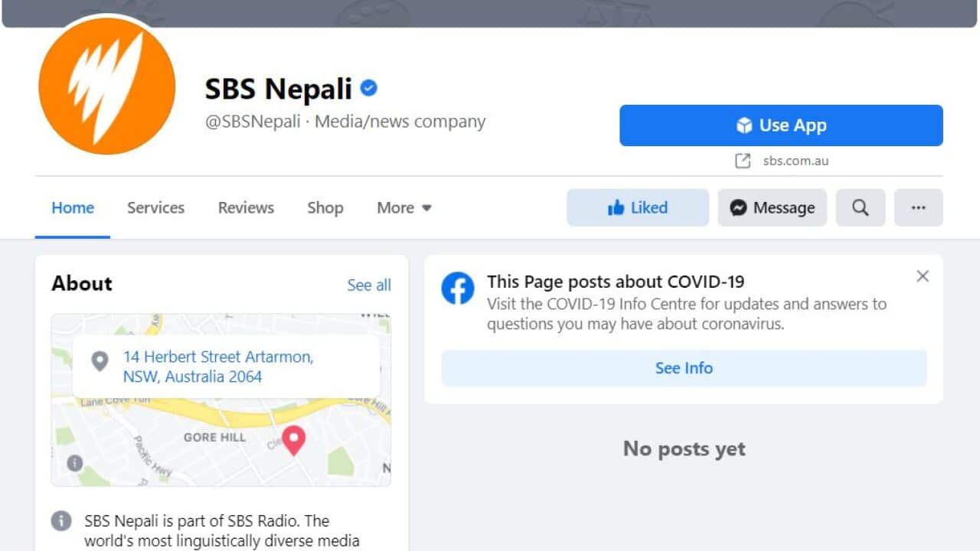Expand the More dropdown menu
980x551 pixels.
[x=404, y=207]
